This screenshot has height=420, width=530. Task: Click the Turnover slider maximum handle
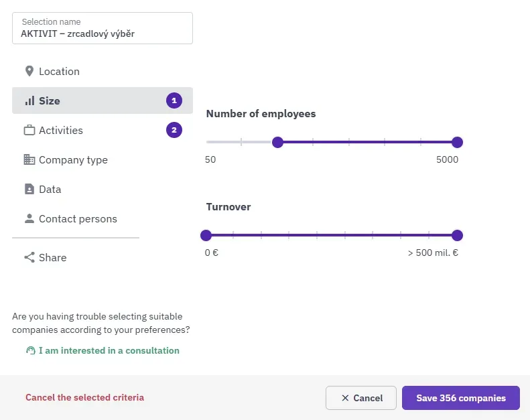coord(457,235)
